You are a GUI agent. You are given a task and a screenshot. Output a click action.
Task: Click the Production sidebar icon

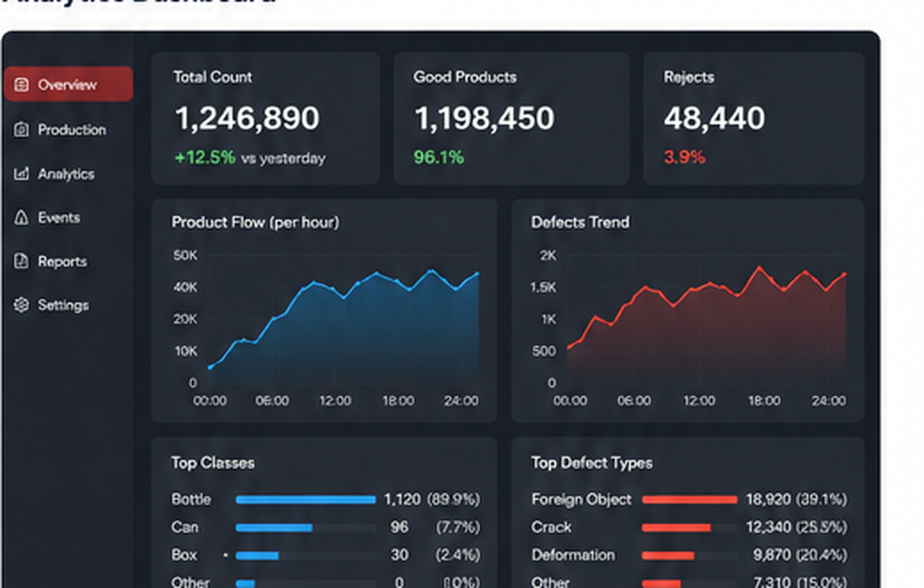pos(21,129)
